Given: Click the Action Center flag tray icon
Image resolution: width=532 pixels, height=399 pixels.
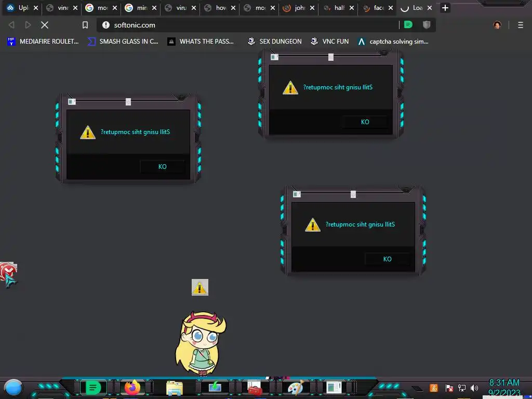Looking at the screenshot, I should (449, 388).
